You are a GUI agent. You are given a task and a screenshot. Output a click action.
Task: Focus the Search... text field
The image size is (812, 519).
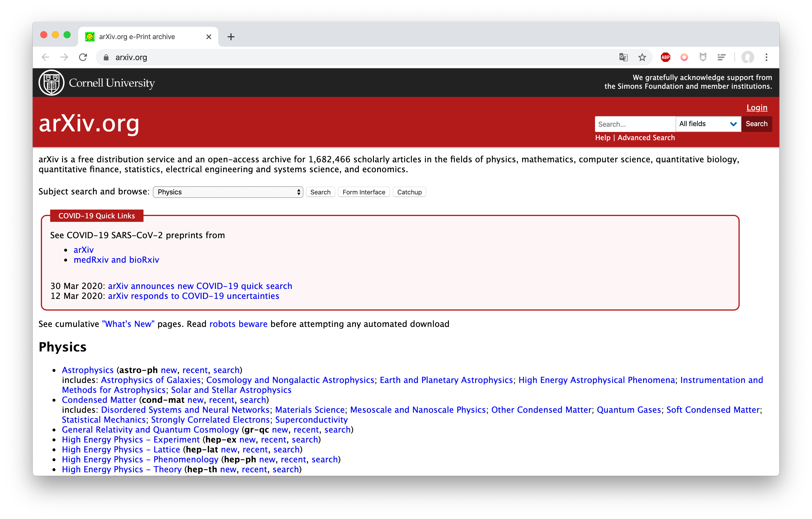635,124
